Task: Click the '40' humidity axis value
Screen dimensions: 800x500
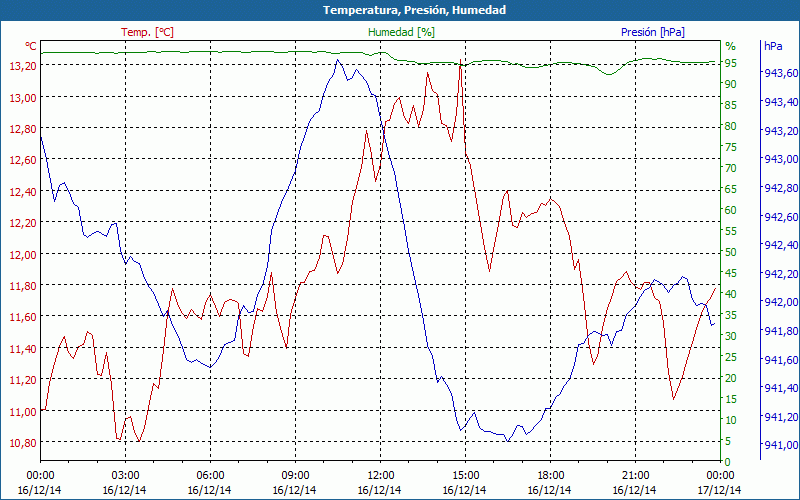Action: pos(731,294)
